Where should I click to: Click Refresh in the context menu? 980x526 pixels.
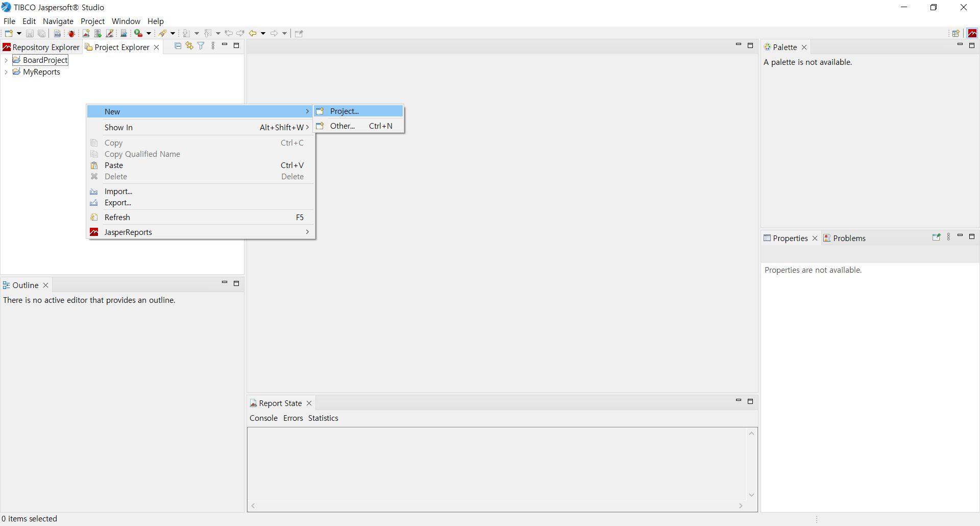[201, 218]
